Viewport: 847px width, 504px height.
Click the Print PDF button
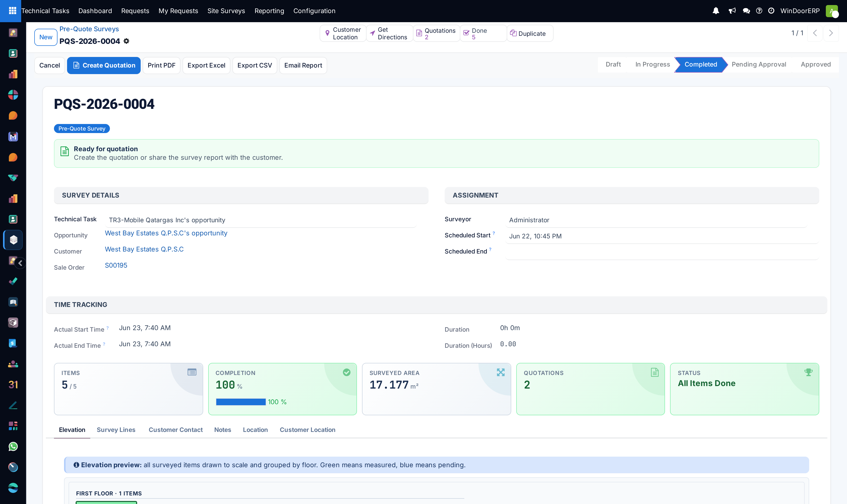pos(161,66)
